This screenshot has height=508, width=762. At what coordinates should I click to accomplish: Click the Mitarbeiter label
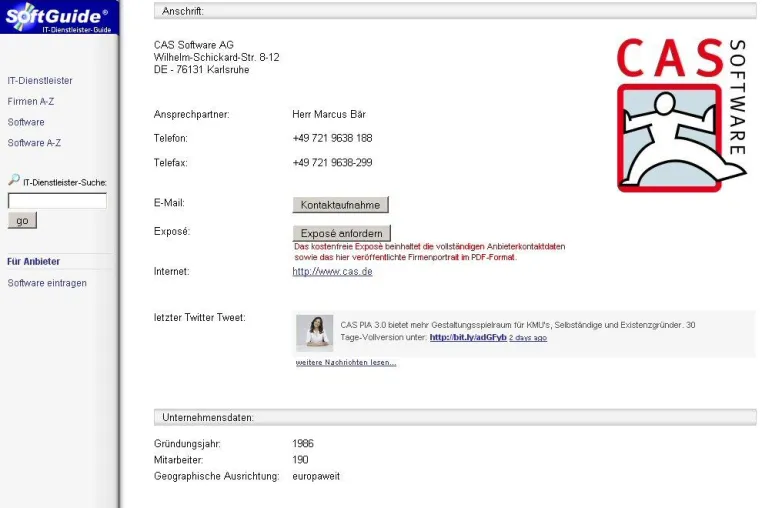pos(178,459)
